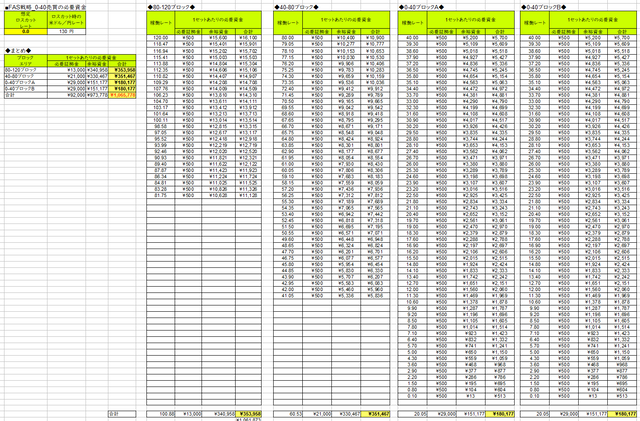Select the 40.00 rate cell in block B
This screenshot has height=421, width=640.
[x=535, y=38]
